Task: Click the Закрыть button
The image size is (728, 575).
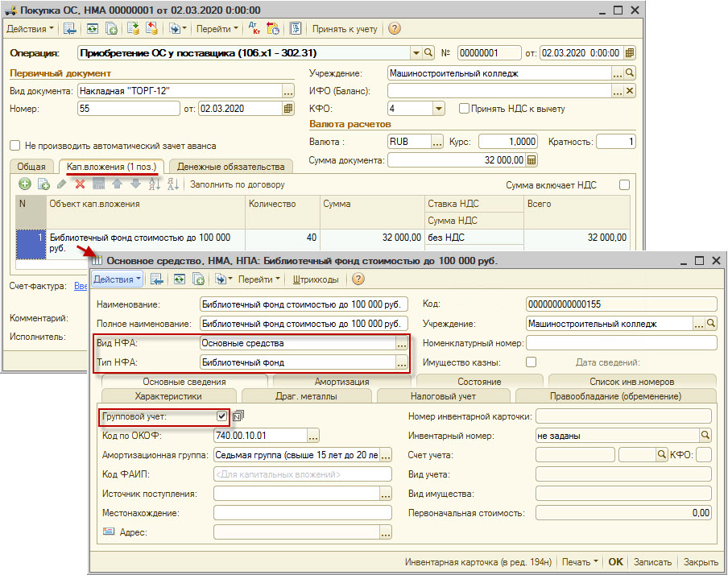Action: point(701,561)
